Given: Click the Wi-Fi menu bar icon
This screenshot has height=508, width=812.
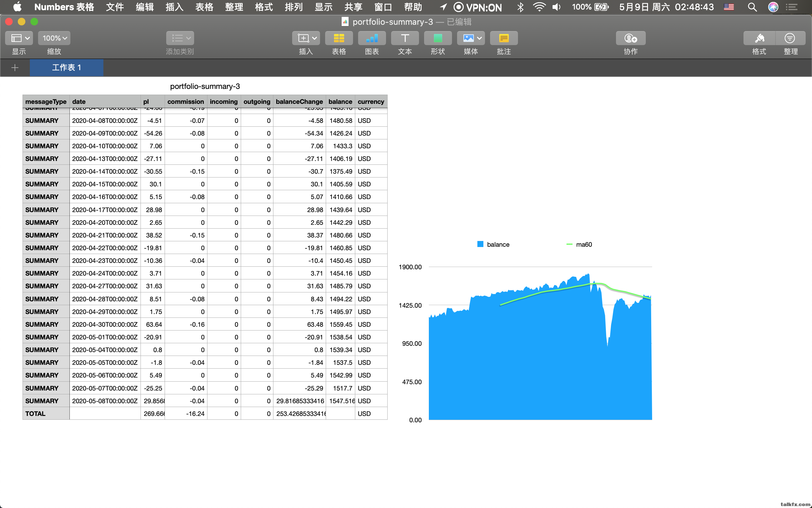Looking at the screenshot, I should [539, 7].
